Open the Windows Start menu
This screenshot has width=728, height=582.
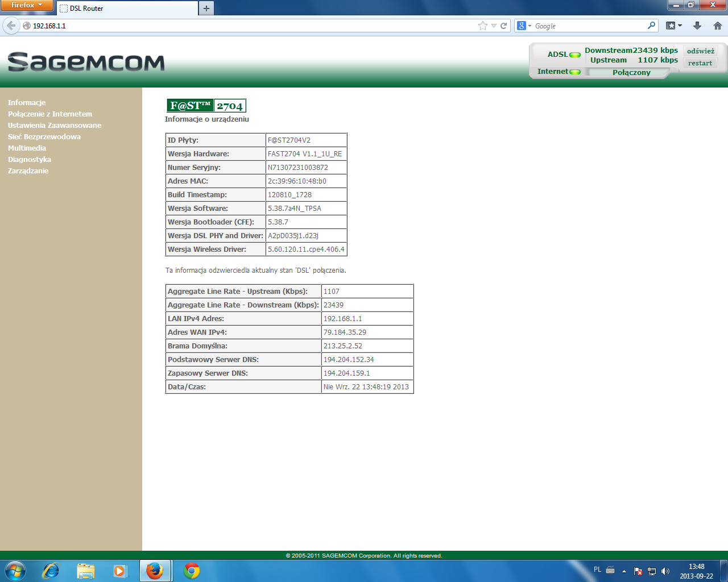(x=15, y=571)
